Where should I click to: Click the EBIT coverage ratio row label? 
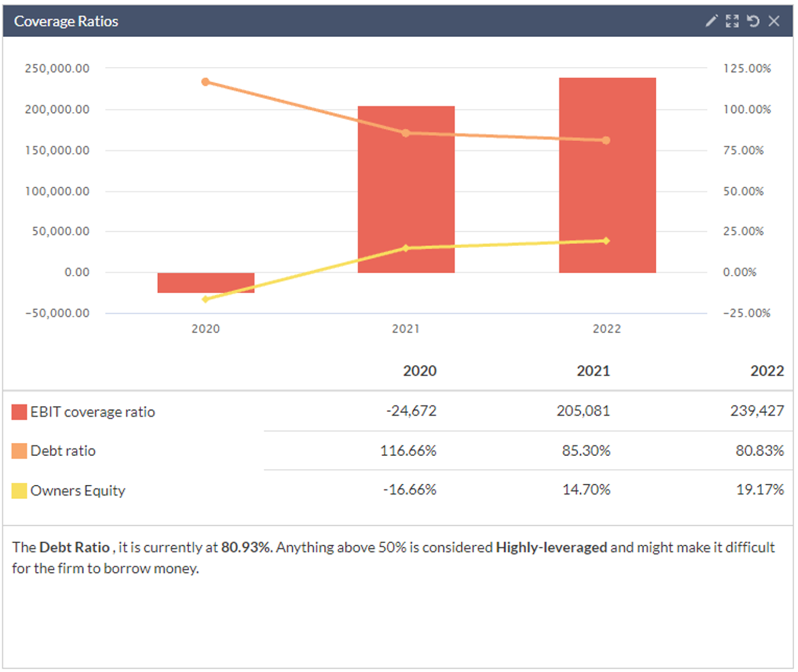92,412
